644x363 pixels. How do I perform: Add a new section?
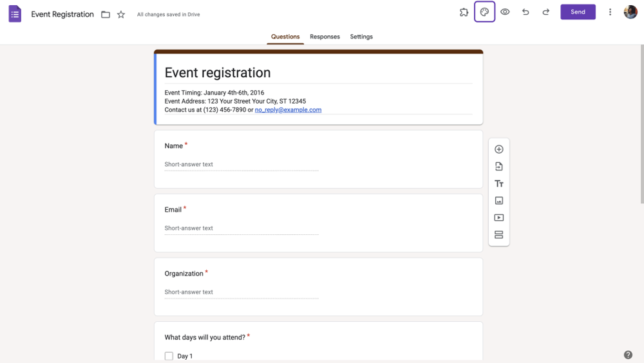point(498,235)
